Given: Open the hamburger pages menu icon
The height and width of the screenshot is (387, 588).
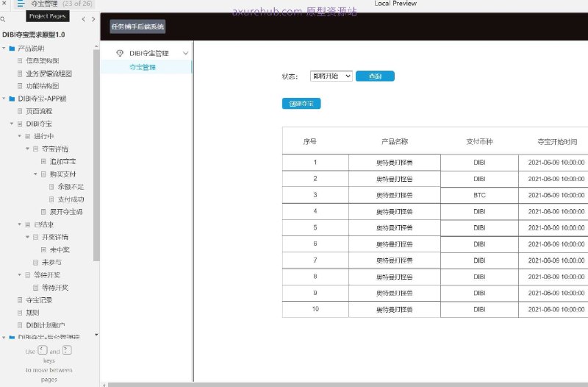Looking at the screenshot, I should coord(21,4).
